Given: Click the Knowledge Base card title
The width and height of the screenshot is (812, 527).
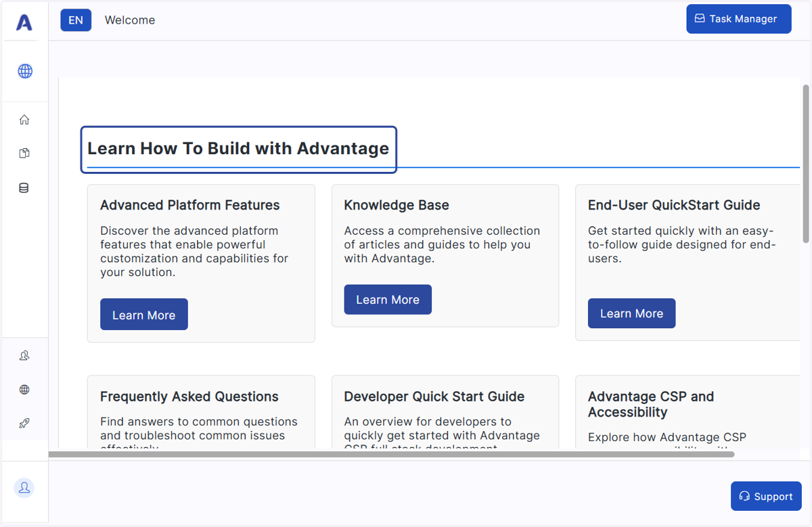Looking at the screenshot, I should [397, 205].
